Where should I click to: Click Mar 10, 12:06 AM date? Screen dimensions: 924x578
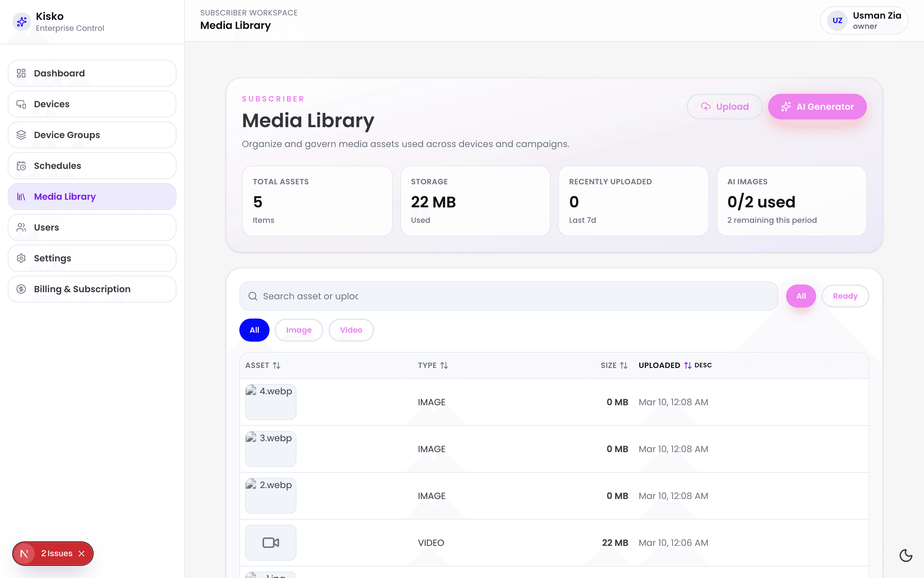pyautogui.click(x=673, y=543)
